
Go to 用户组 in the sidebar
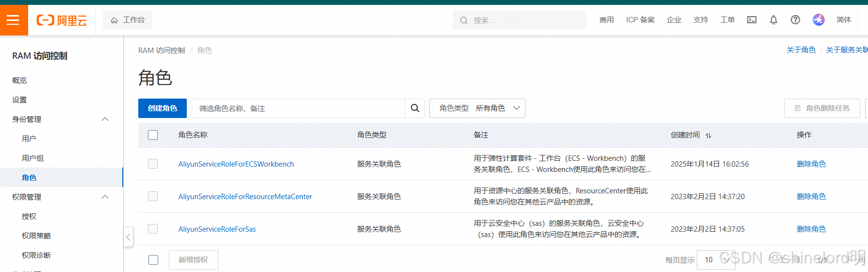tap(33, 158)
